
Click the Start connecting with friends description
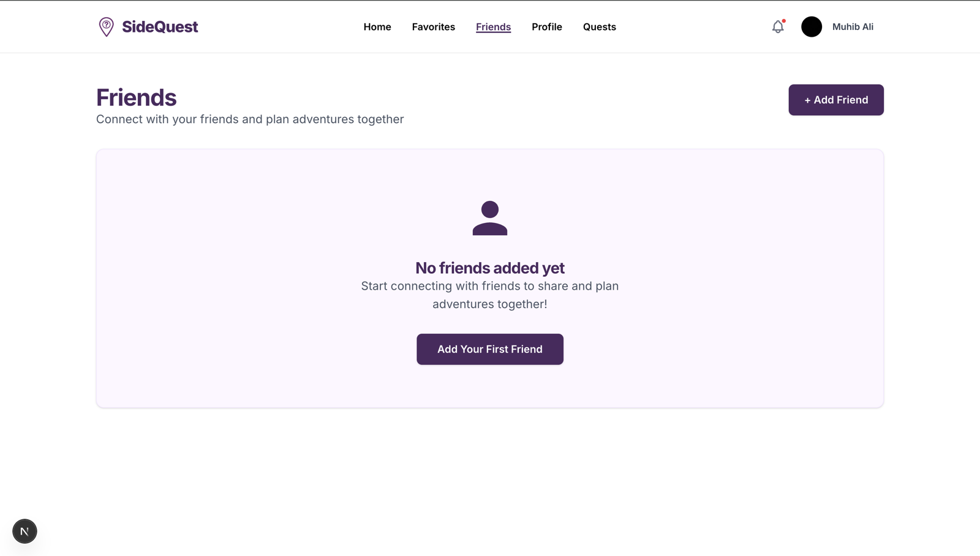click(x=490, y=295)
